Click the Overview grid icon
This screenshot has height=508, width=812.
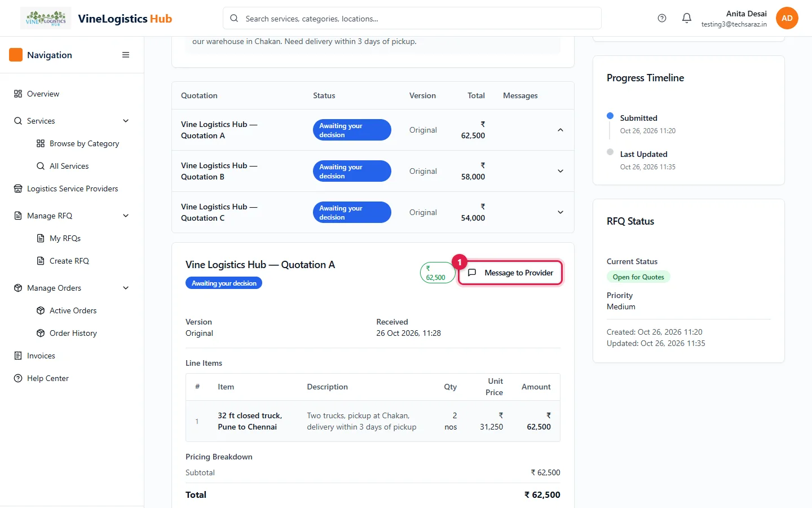click(18, 94)
